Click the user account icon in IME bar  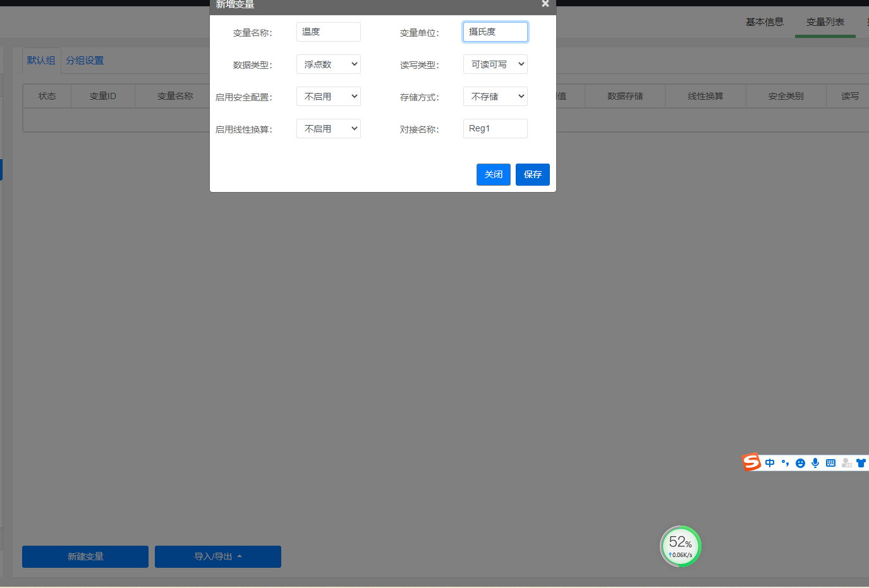click(846, 463)
